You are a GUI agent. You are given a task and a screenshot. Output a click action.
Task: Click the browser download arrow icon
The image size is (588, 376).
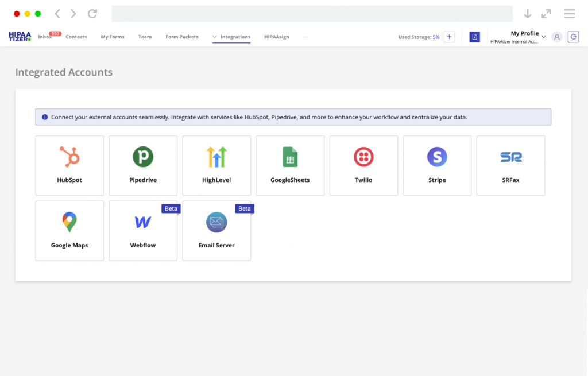tap(528, 14)
